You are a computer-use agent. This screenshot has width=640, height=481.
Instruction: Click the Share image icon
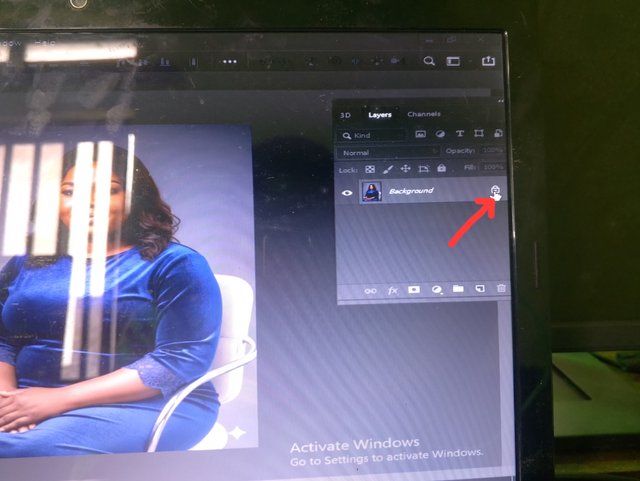(x=488, y=61)
